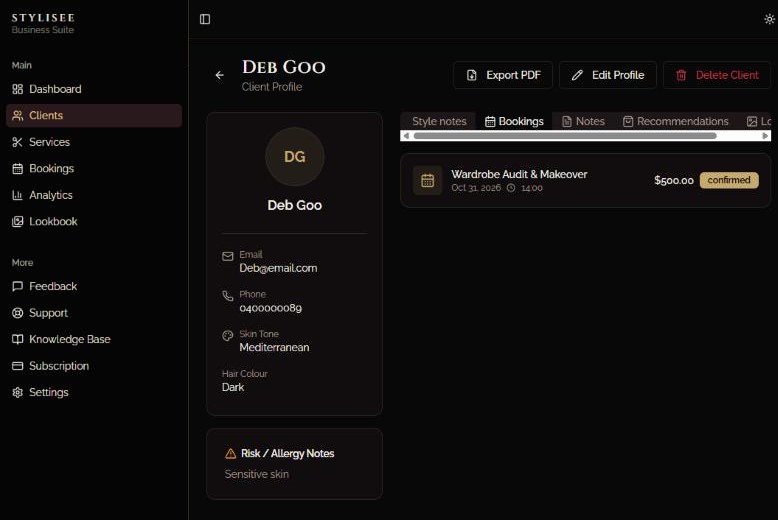The image size is (778, 520).
Task: Click the email envelope icon
Action: click(228, 256)
